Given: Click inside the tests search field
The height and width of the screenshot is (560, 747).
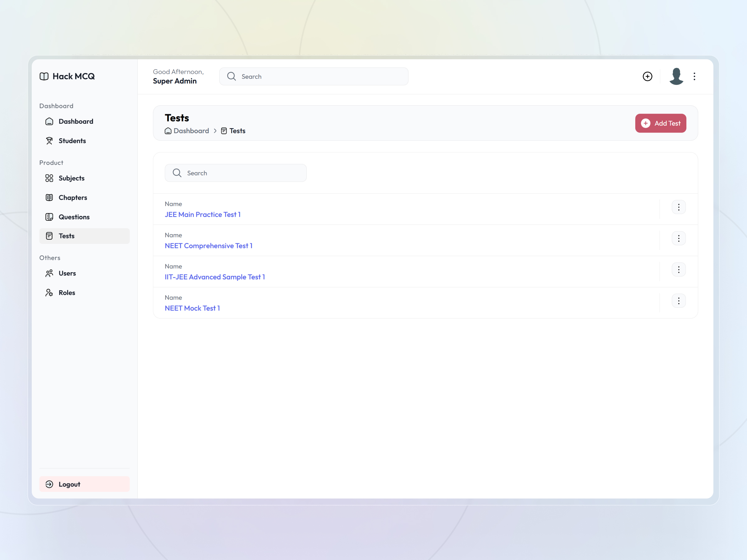Looking at the screenshot, I should pyautogui.click(x=235, y=173).
